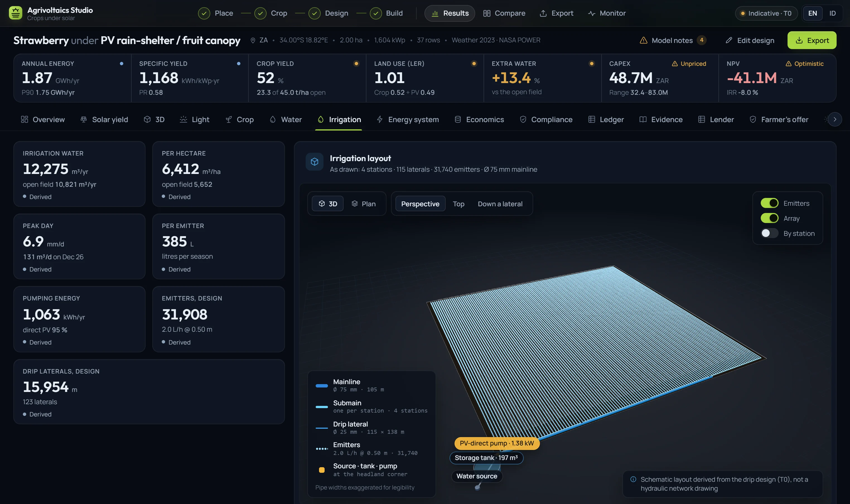This screenshot has height=504, width=850.
Task: Enable the By station toggle
Action: (x=769, y=233)
